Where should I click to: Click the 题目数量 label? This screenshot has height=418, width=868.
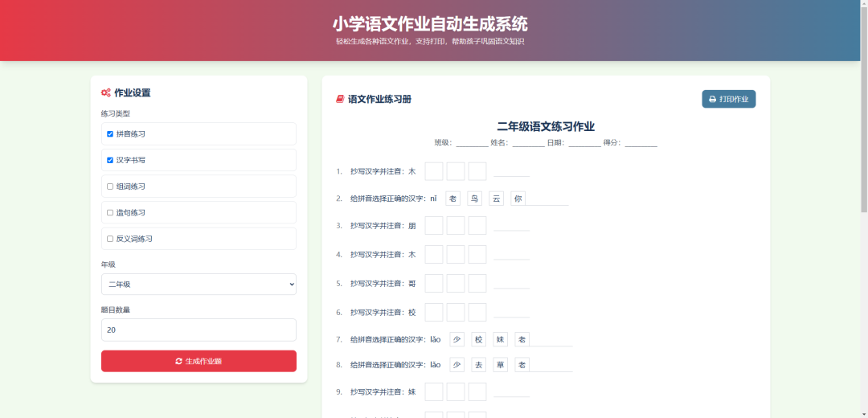(x=116, y=310)
